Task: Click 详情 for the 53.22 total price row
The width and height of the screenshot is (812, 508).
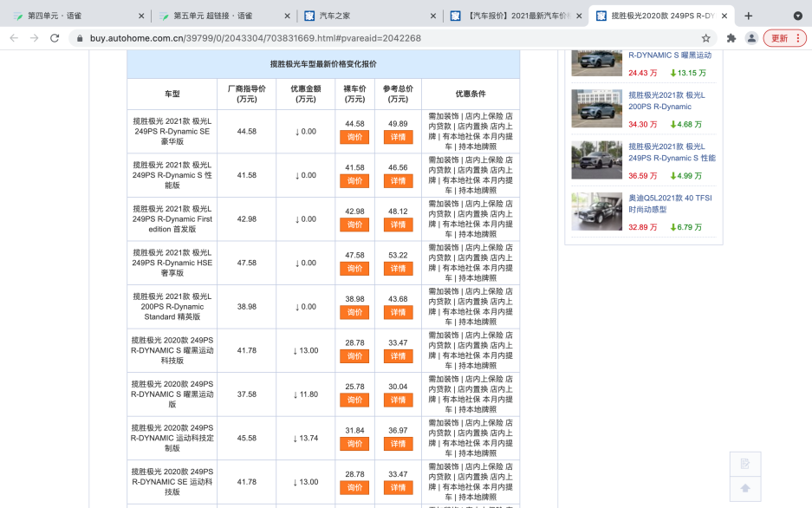Action: 399,269
